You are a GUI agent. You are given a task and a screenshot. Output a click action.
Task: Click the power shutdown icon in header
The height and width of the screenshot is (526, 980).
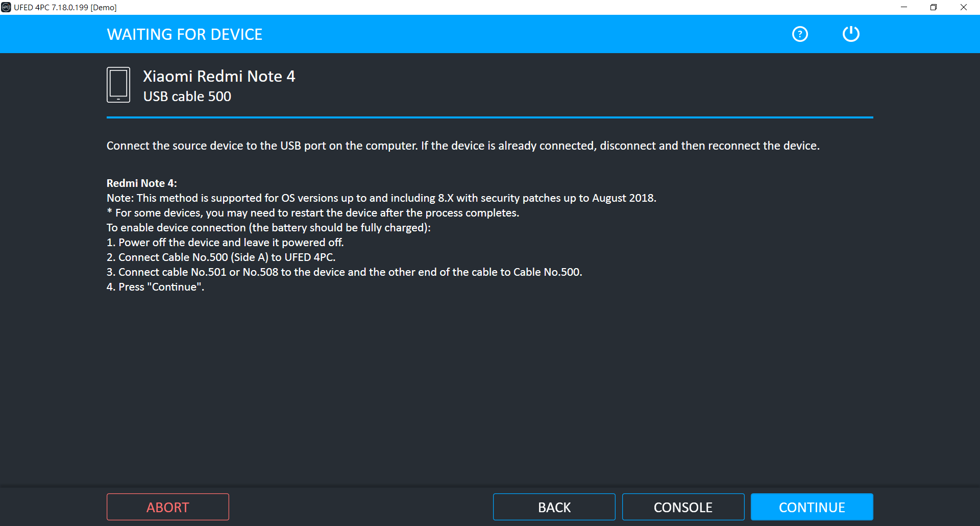(851, 34)
